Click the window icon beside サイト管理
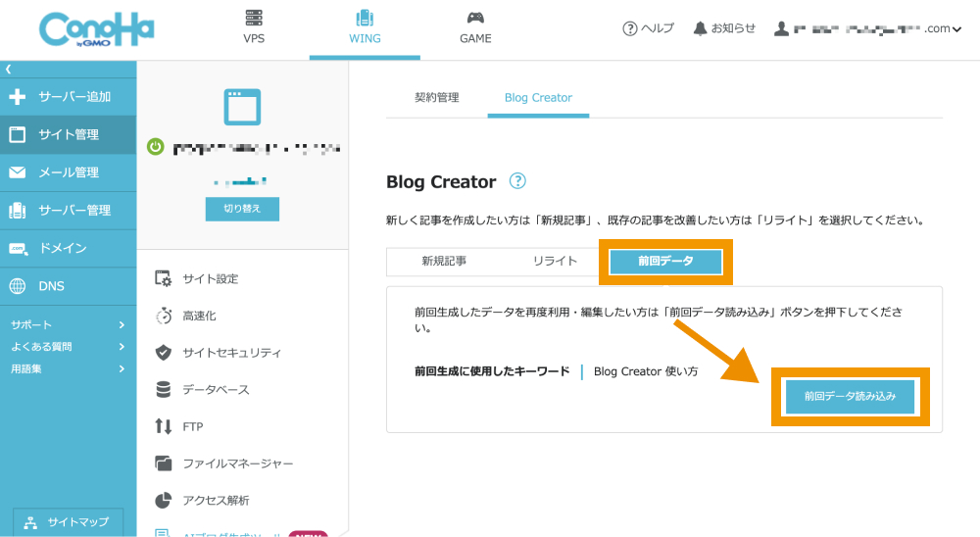The height and width of the screenshot is (537, 980). [x=18, y=134]
